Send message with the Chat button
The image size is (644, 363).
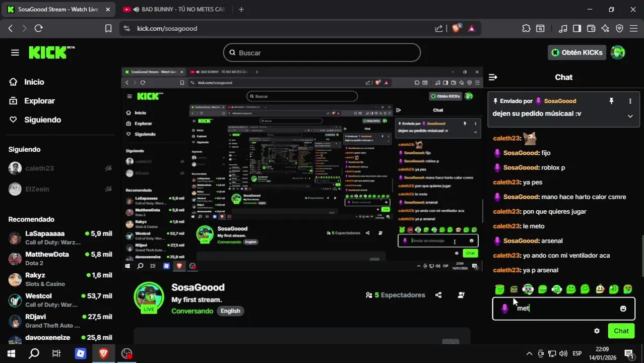pos(621,331)
